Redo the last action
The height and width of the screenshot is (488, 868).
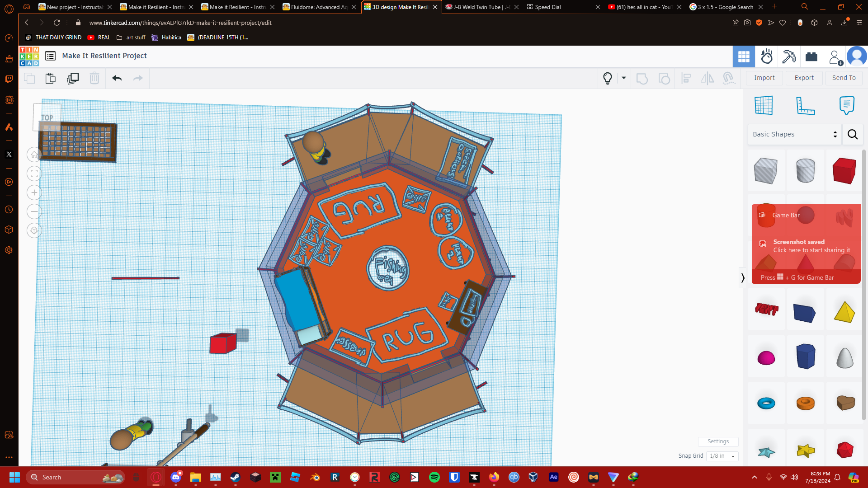click(x=138, y=78)
